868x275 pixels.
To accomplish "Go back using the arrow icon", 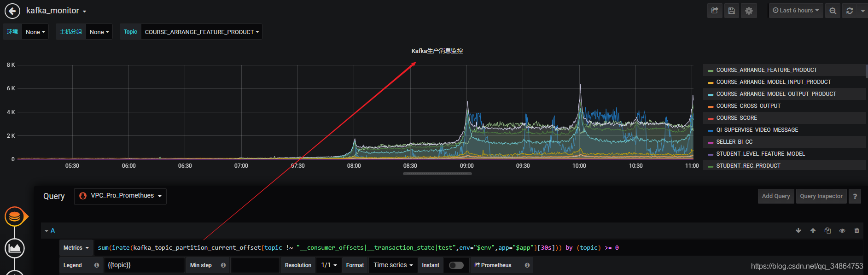I will point(12,11).
